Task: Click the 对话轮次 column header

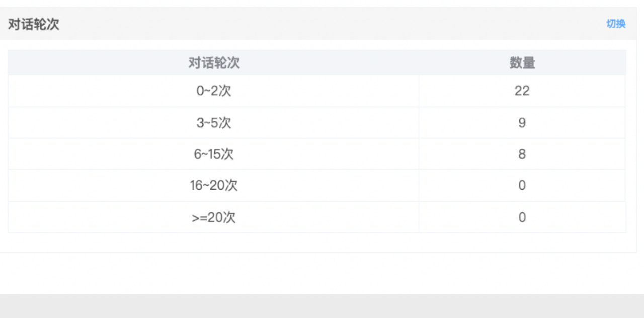Action: click(214, 63)
